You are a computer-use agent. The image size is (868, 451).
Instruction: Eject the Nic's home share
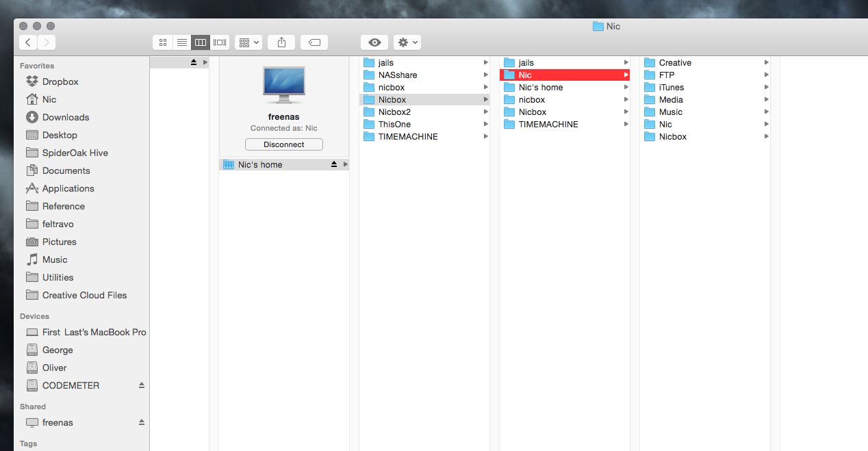[334, 164]
